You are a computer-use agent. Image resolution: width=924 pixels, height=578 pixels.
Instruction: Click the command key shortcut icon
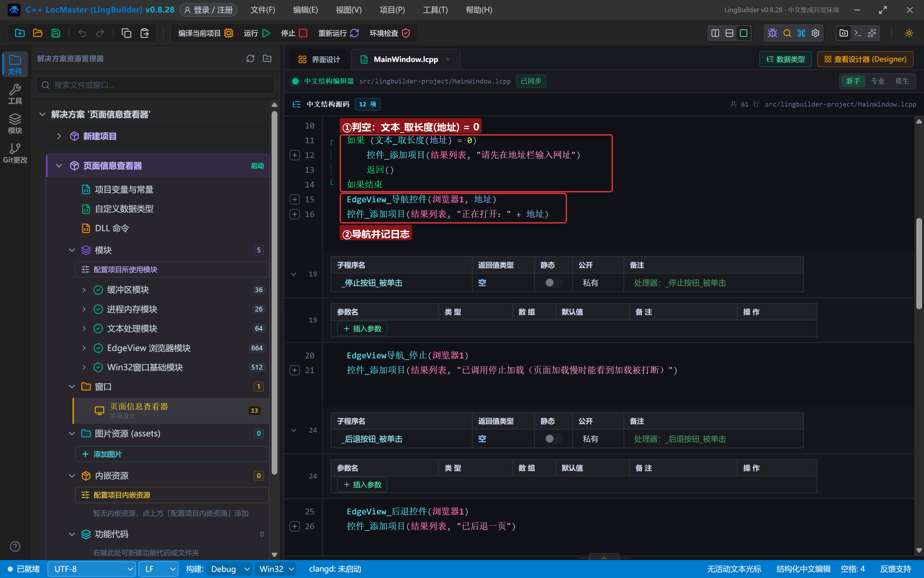click(801, 33)
